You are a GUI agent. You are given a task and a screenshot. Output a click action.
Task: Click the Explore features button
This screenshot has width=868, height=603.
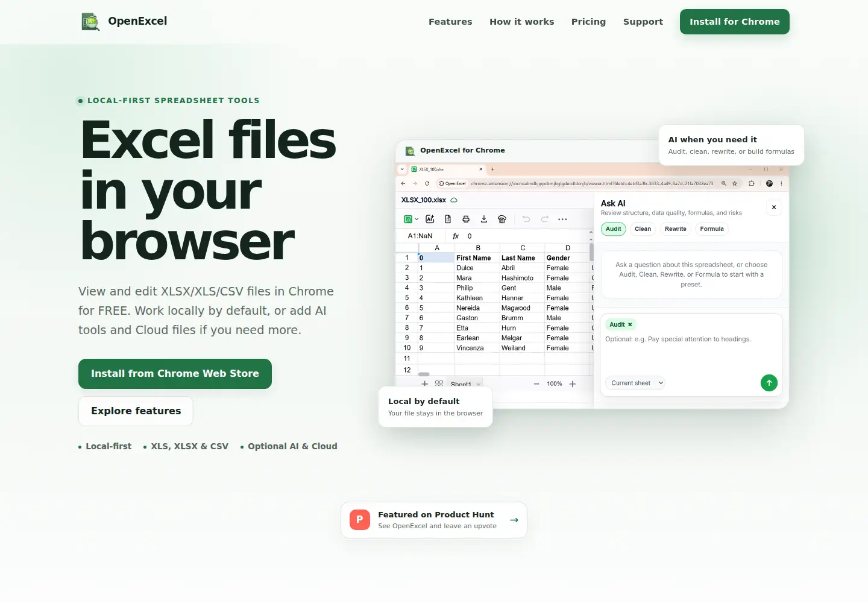pyautogui.click(x=136, y=411)
